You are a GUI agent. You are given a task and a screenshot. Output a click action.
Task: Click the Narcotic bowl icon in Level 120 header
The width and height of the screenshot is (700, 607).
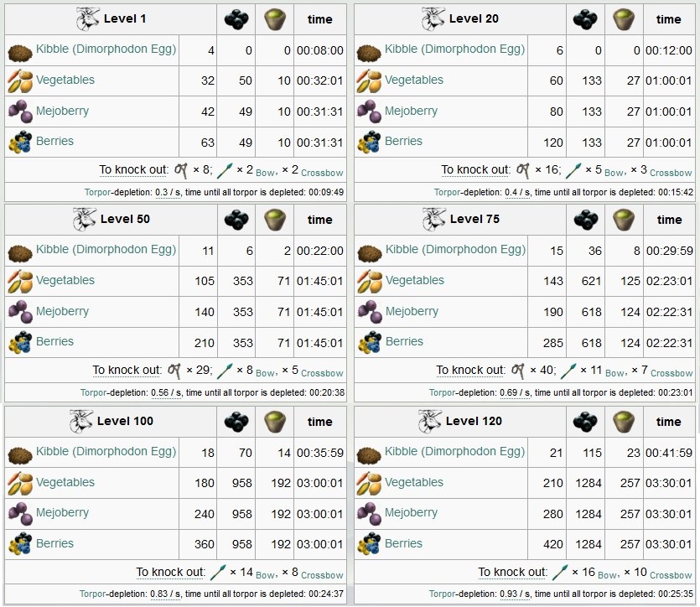[x=624, y=422]
